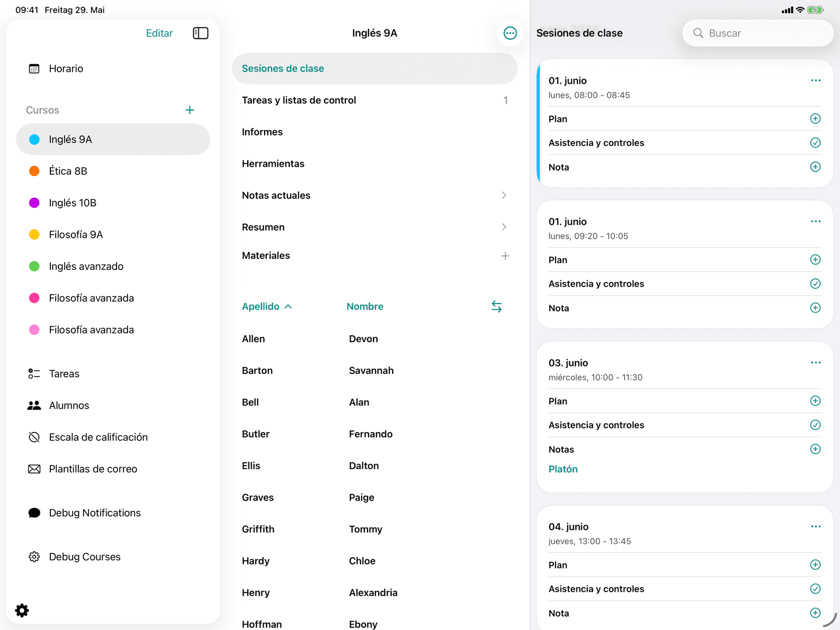Add Plan to 04. junio session
The height and width of the screenshot is (630, 840).
(815, 565)
